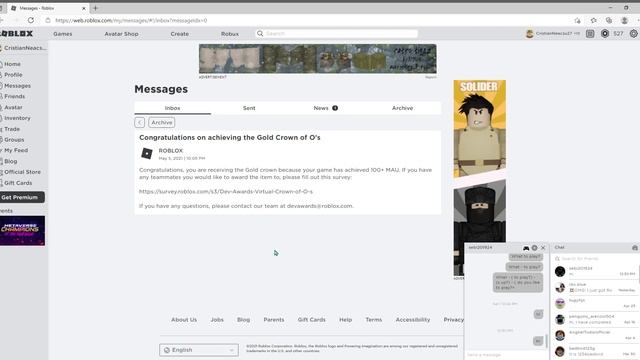
Task: Open Trade in the sidebar
Action: pos(12,129)
